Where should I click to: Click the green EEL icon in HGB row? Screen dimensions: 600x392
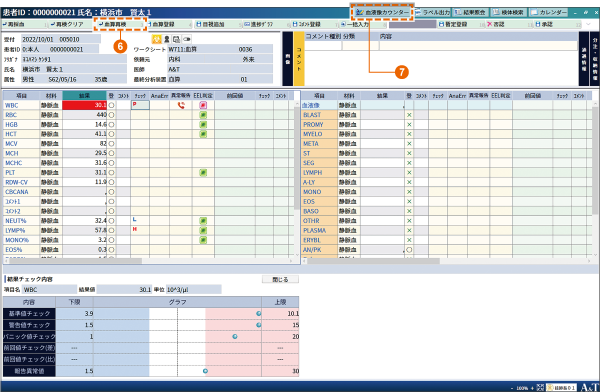[203, 124]
